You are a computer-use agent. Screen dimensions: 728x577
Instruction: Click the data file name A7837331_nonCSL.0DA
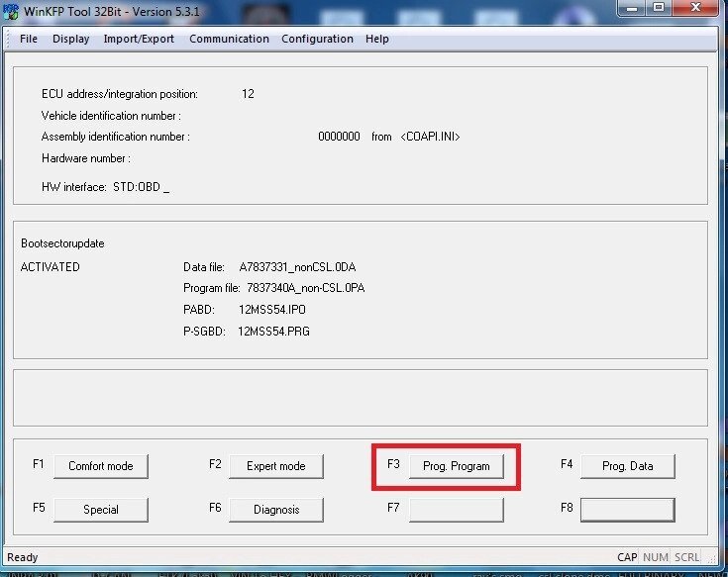294,267
